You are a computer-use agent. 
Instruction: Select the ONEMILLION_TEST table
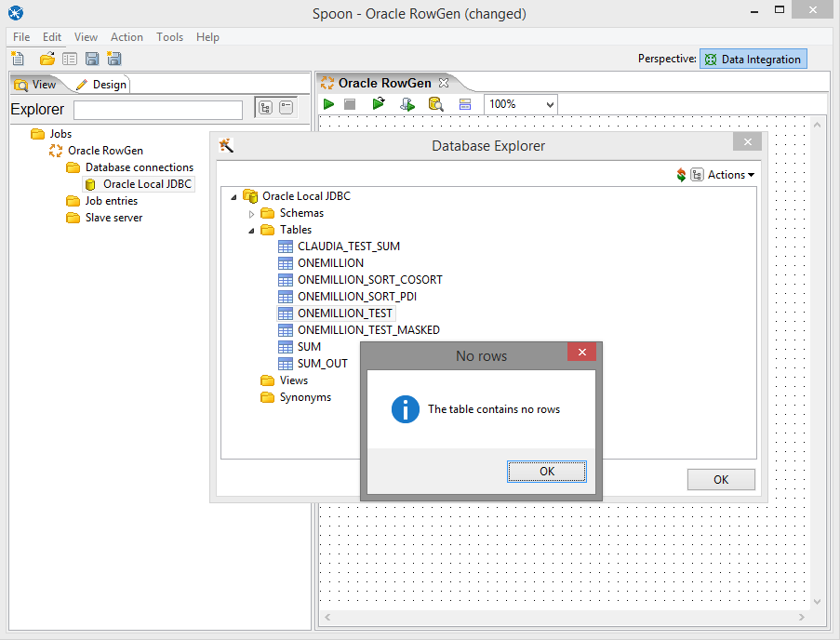coord(336,313)
